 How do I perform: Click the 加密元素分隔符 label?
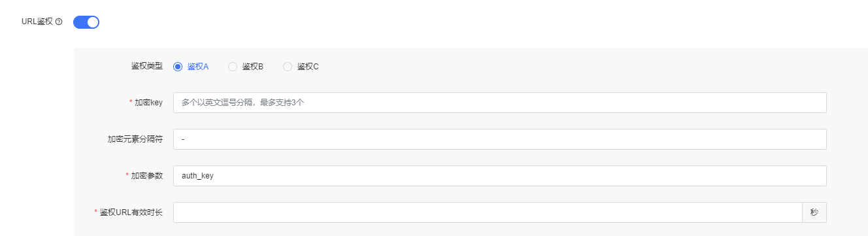pos(135,139)
